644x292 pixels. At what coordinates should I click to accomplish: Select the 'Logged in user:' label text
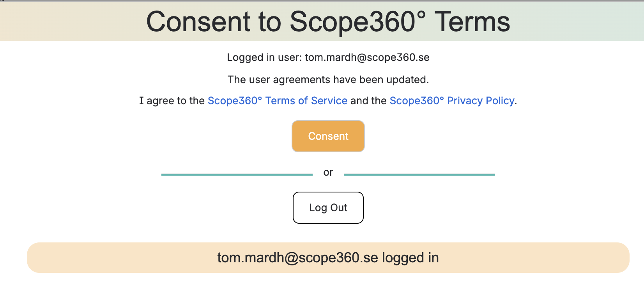264,57
